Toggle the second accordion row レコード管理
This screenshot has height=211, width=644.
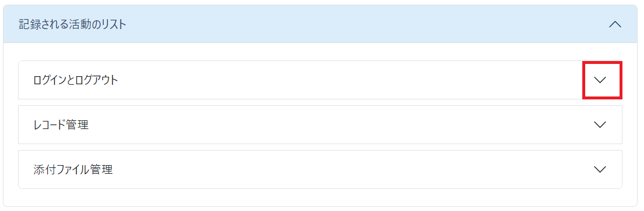(320, 124)
